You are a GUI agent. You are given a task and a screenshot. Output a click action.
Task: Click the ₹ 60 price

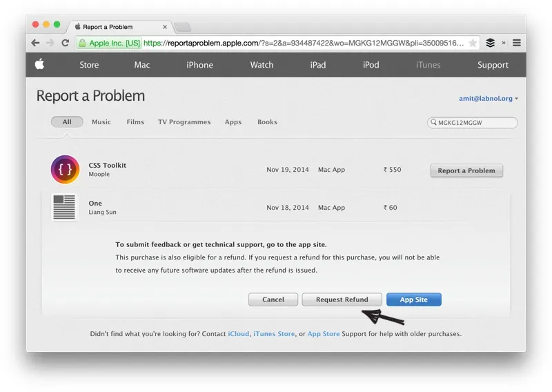coord(390,208)
